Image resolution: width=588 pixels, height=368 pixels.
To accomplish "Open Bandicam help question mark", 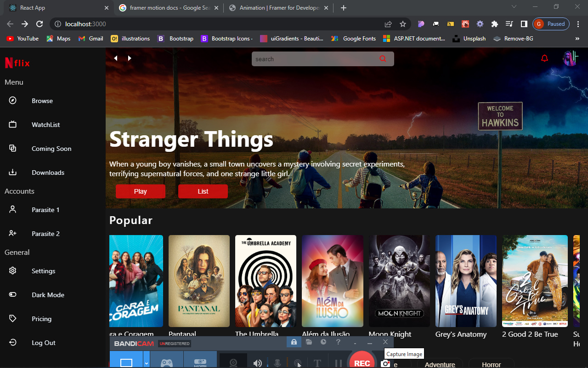I will (x=338, y=342).
